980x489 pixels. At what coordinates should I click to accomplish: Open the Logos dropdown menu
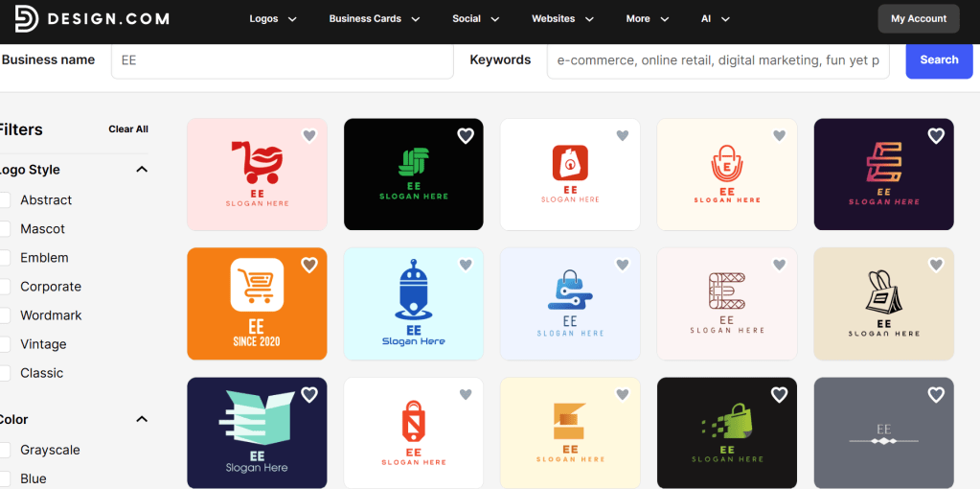tap(272, 19)
